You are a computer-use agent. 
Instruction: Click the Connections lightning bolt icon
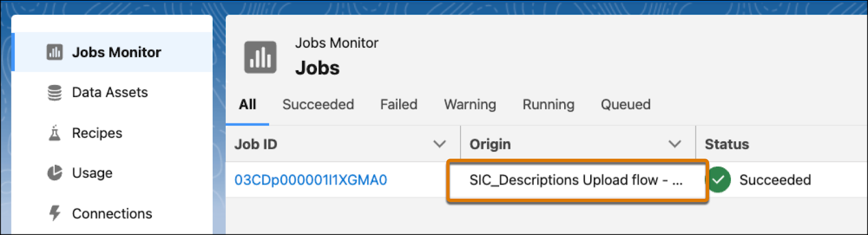pos(54,213)
